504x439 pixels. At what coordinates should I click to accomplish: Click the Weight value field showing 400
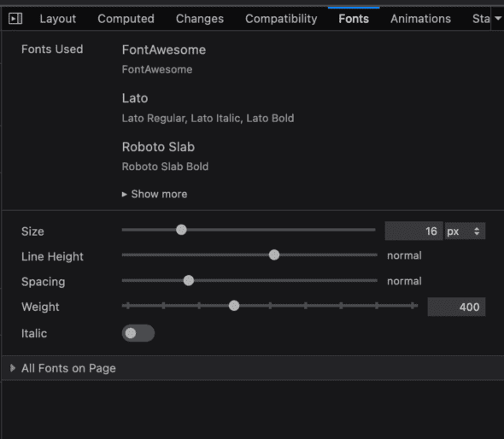pyautogui.click(x=456, y=307)
